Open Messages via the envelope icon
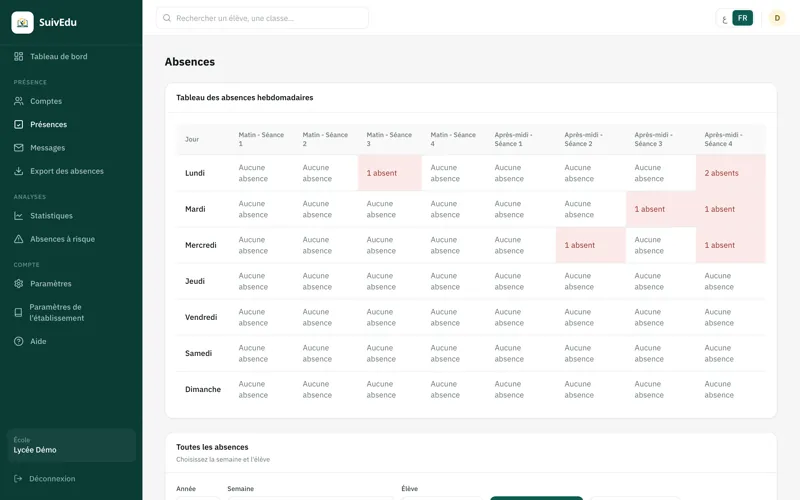The image size is (800, 500). 18,148
